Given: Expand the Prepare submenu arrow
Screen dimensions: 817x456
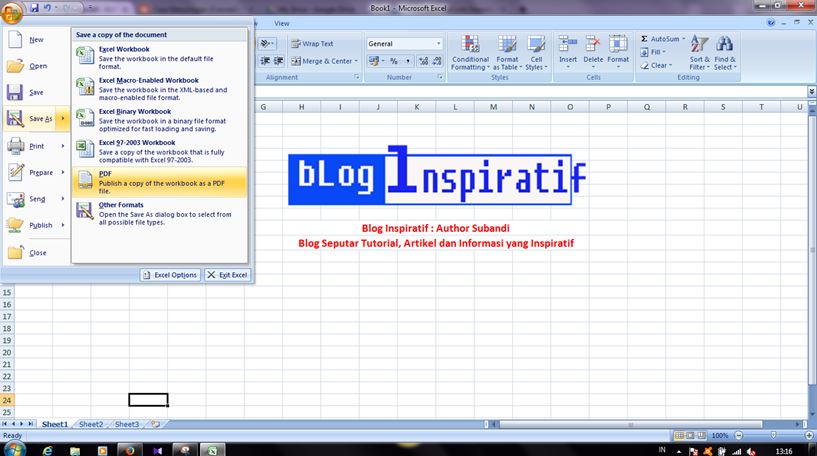Looking at the screenshot, I should pos(63,172).
